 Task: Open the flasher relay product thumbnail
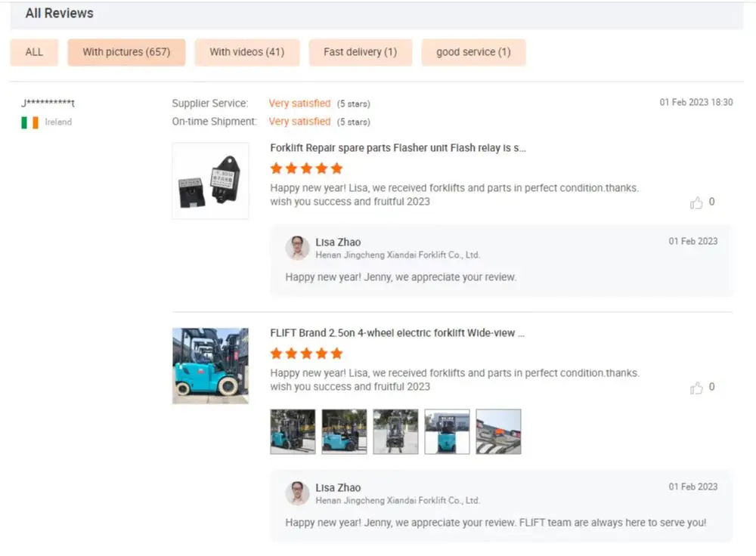point(211,181)
